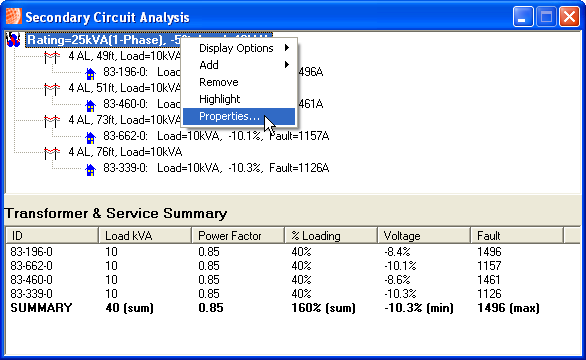
Task: Choose Highlight from the context menu
Action: click(239, 99)
